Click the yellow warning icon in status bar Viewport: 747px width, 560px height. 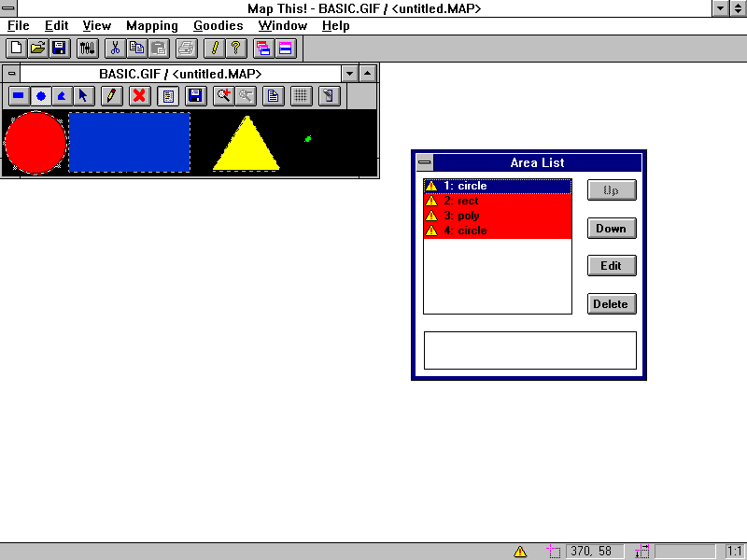[x=520, y=552]
